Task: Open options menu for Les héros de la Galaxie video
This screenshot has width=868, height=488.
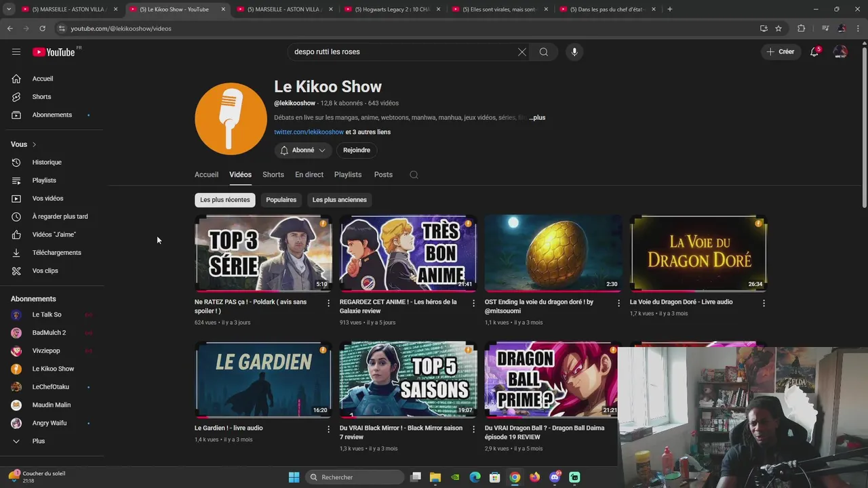Action: pyautogui.click(x=473, y=304)
